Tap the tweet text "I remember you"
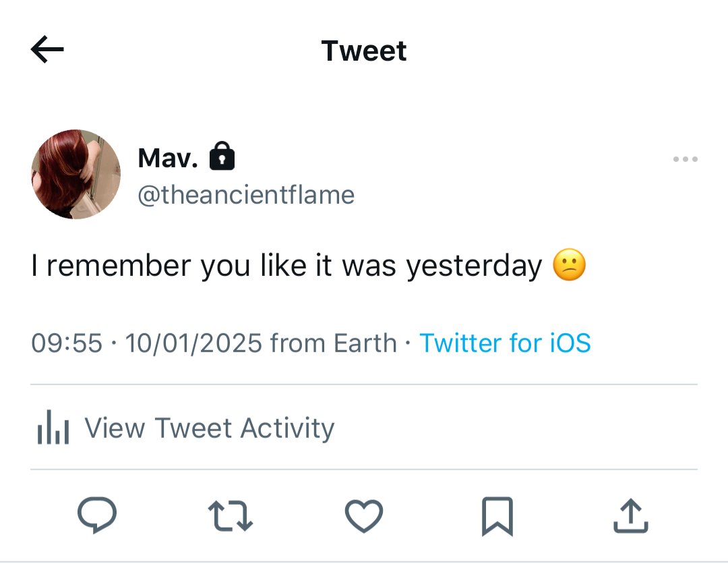 coord(141,266)
